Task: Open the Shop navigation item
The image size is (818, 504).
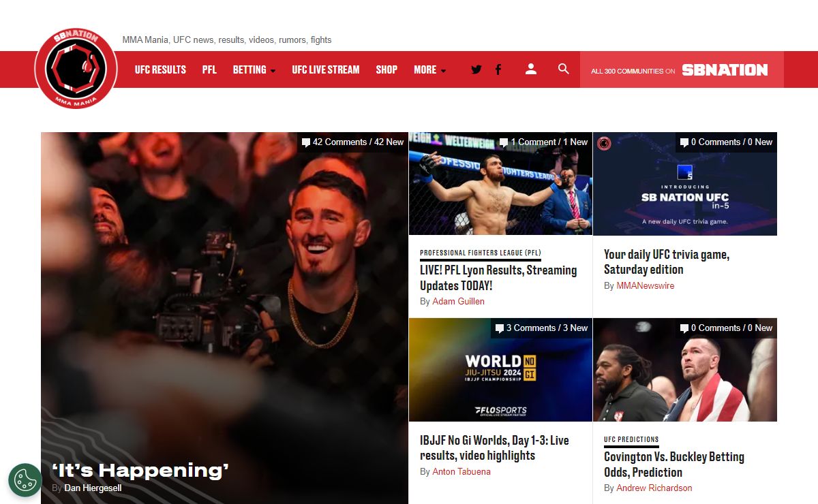Action: point(387,69)
